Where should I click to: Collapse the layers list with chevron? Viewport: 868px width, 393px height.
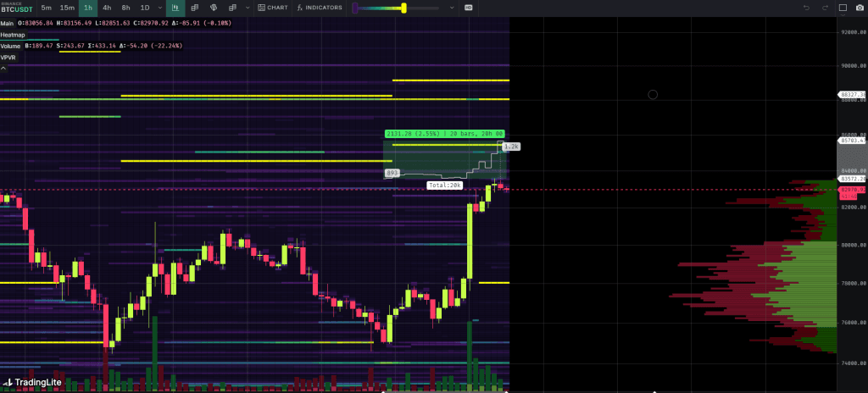tap(3, 66)
